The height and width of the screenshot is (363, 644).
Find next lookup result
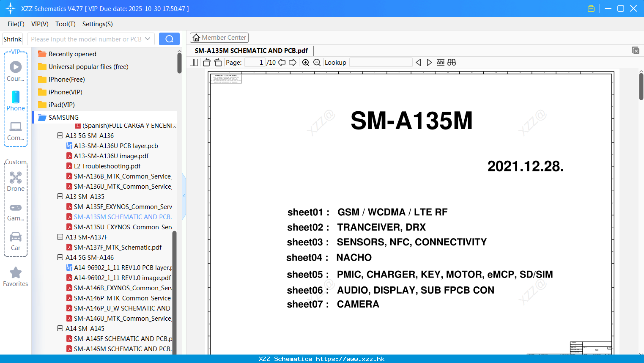tap(429, 63)
